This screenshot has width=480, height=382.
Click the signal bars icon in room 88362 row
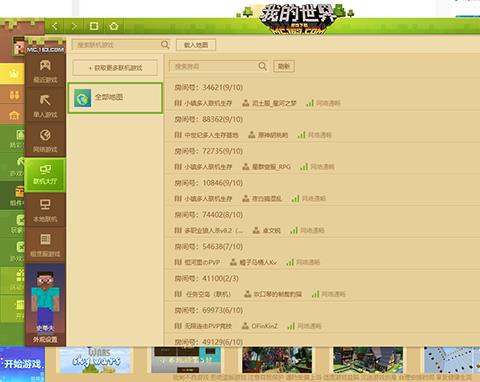[301, 135]
